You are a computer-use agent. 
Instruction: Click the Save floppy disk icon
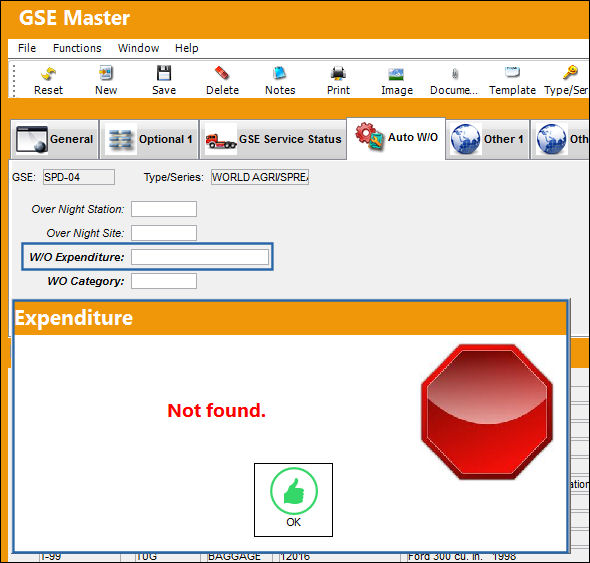coord(164,80)
